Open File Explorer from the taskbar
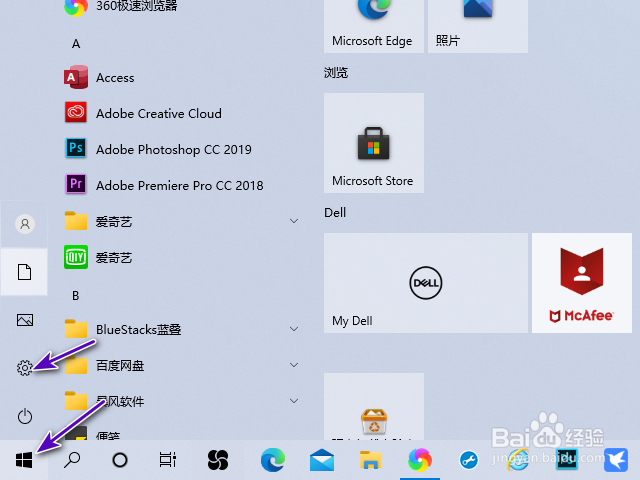The image size is (640, 480). [370, 460]
